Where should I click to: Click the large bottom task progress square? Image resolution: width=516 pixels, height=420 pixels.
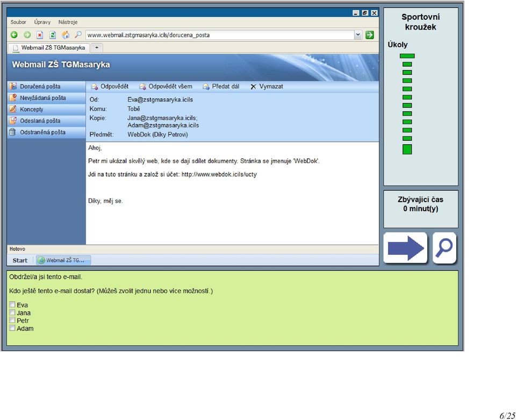pos(407,149)
